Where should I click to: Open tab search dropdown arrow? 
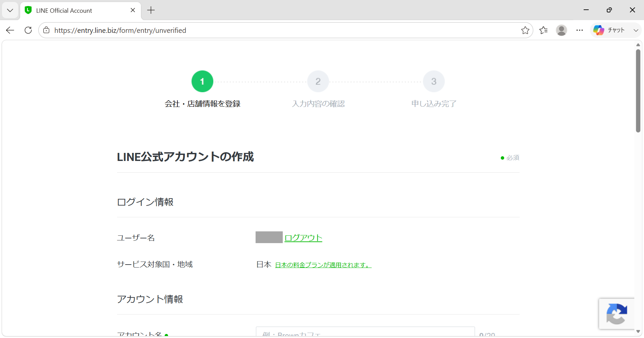tap(10, 10)
